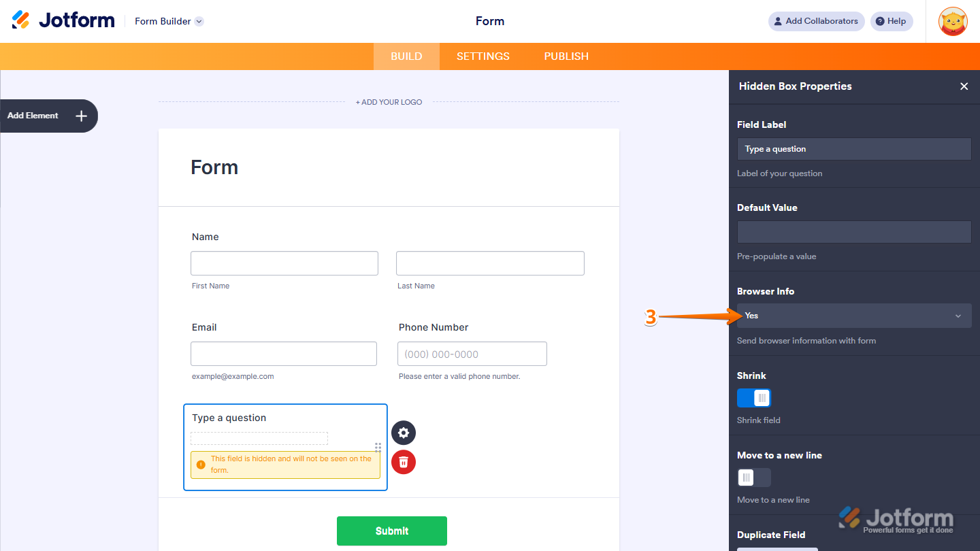The height and width of the screenshot is (551, 980).
Task: Click the Help question mark button
Action: (x=891, y=21)
